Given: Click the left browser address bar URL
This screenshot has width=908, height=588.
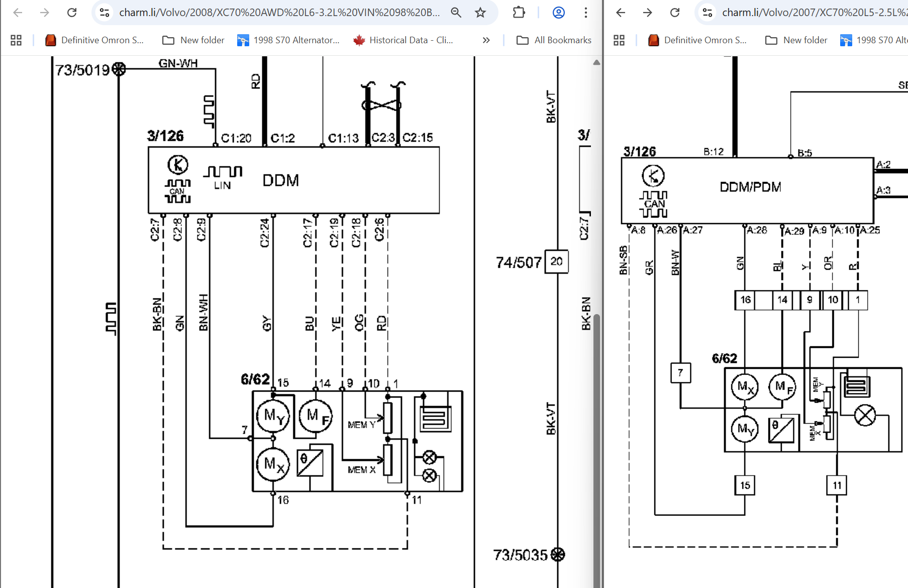Looking at the screenshot, I should (279, 13).
